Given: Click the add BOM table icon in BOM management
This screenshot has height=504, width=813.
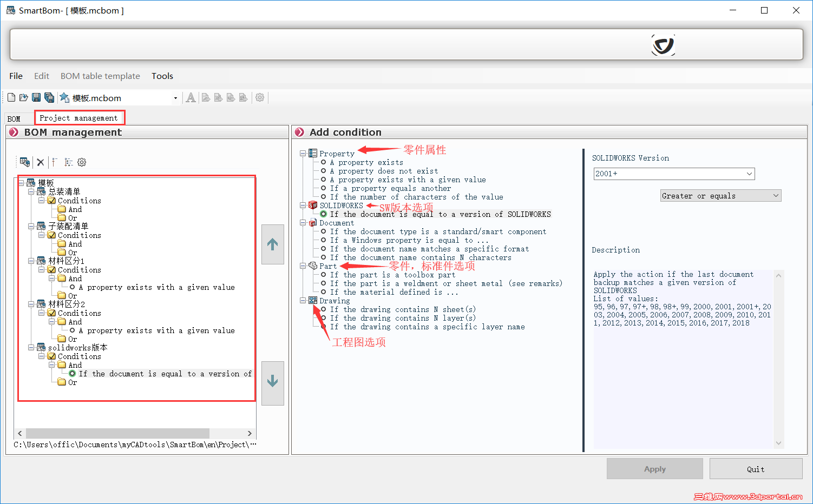Looking at the screenshot, I should pos(25,162).
